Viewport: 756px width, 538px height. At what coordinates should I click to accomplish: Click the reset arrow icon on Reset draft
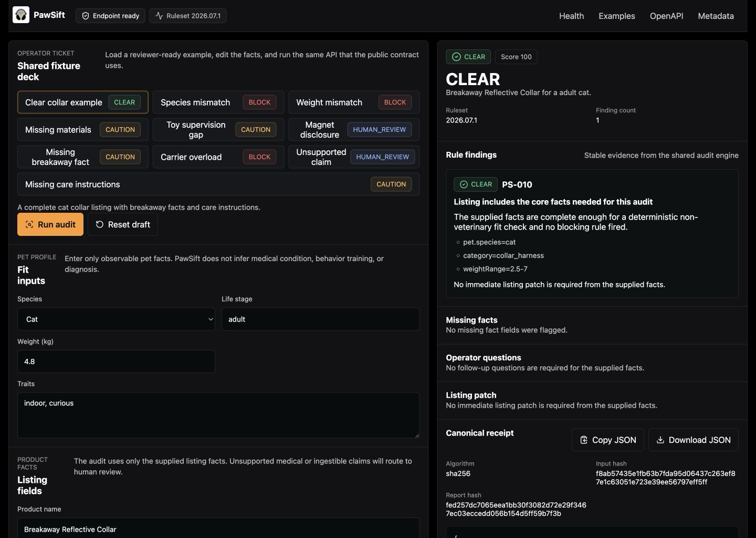tap(100, 224)
